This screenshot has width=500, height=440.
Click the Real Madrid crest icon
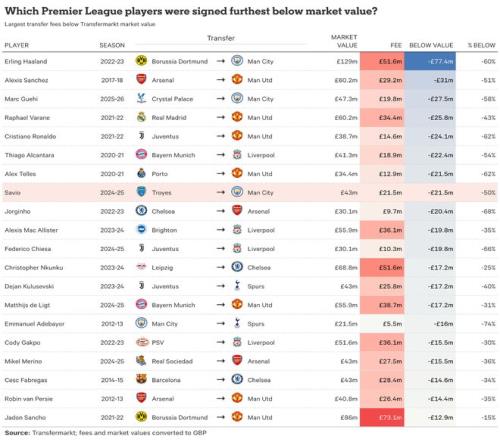pyautogui.click(x=141, y=117)
